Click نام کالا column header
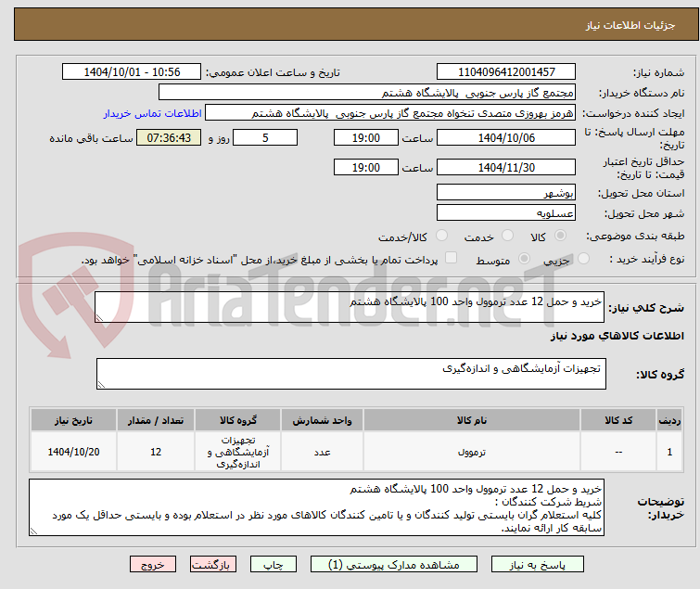The image size is (700, 589). point(472,420)
